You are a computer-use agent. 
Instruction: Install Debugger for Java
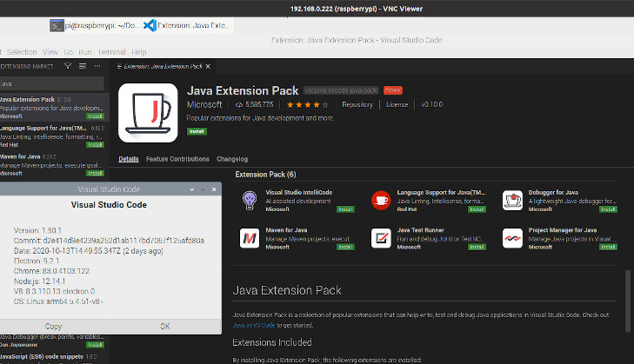click(608, 209)
